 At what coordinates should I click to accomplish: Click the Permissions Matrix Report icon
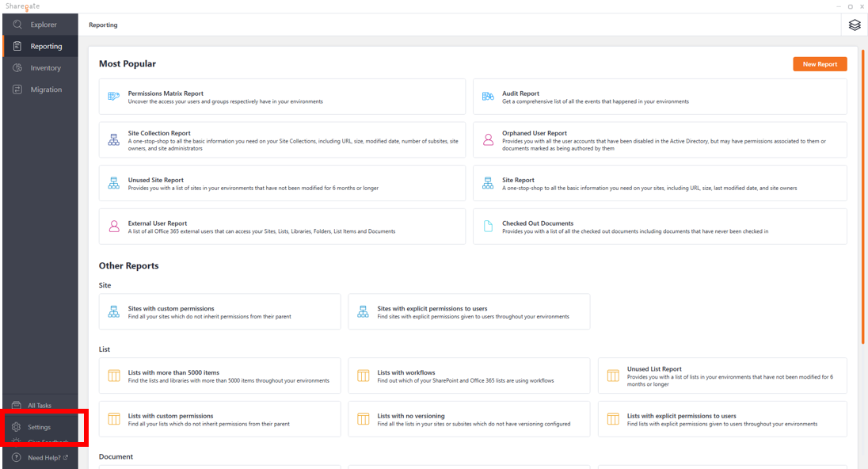coord(114,97)
